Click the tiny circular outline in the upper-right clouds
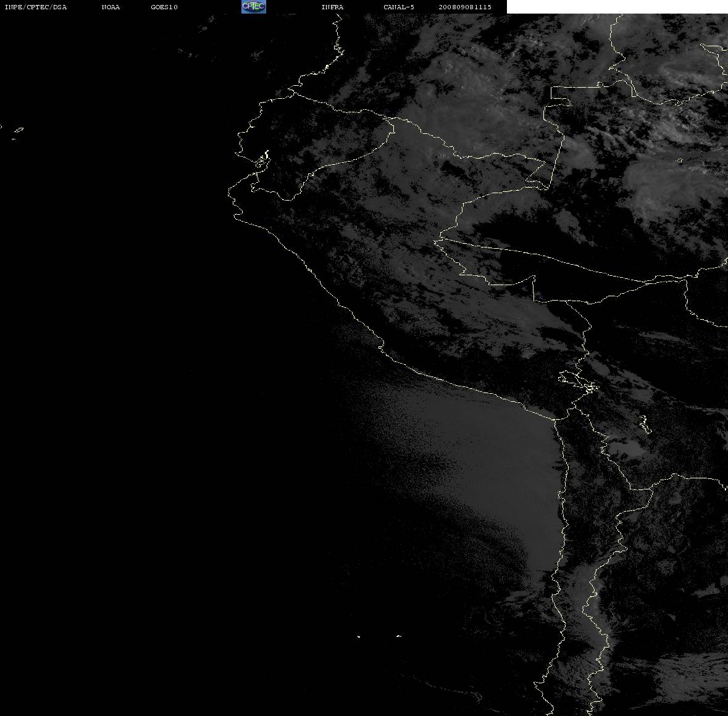Image resolution: width=728 pixels, height=716 pixels. pyautogui.click(x=680, y=160)
